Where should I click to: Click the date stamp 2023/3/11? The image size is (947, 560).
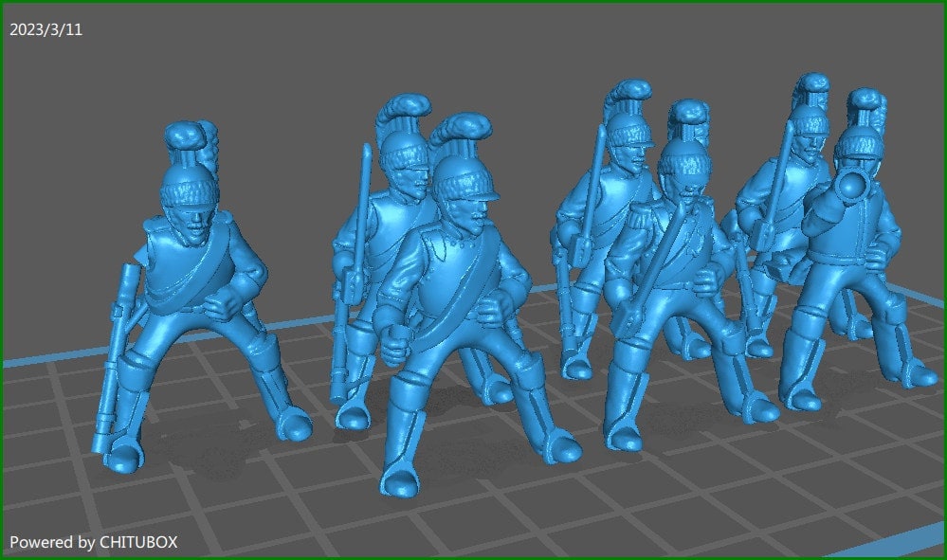[x=44, y=28]
